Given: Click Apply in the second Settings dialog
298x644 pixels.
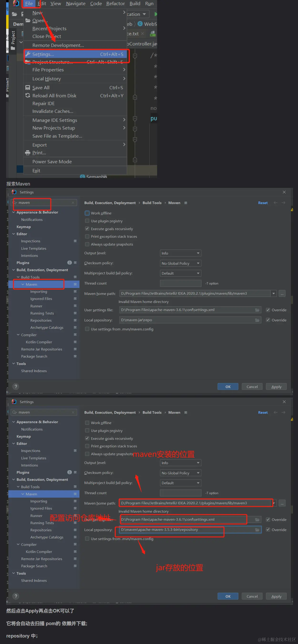Looking at the screenshot, I should (x=276, y=596).
